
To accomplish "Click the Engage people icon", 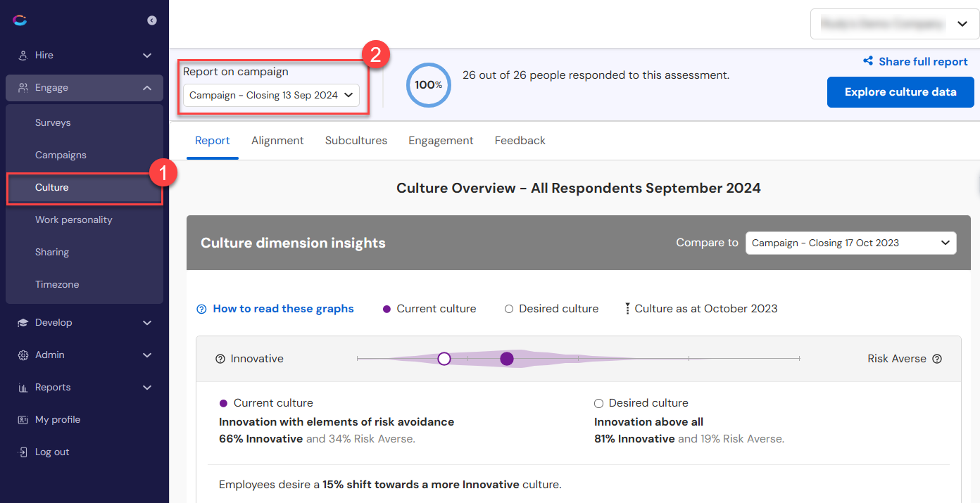I will 23,88.
